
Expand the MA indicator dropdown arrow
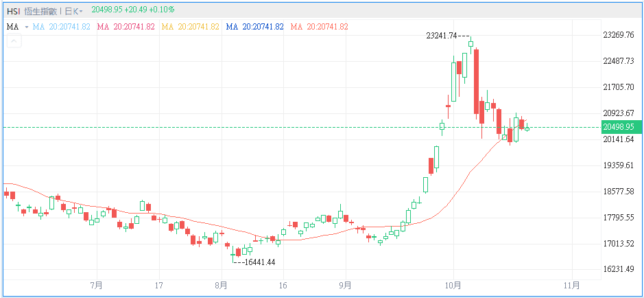(27, 27)
